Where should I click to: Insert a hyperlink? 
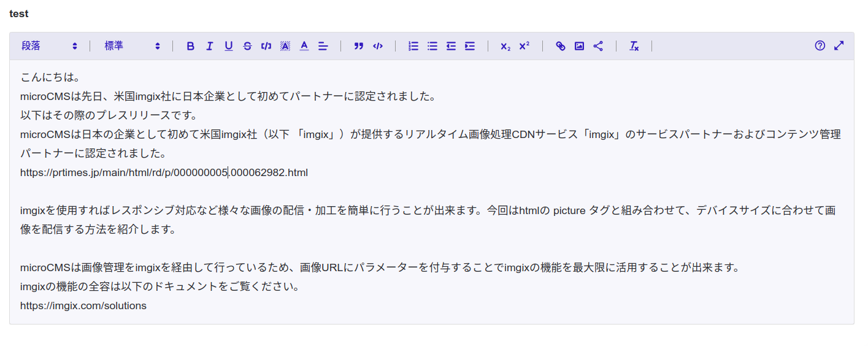pos(561,46)
